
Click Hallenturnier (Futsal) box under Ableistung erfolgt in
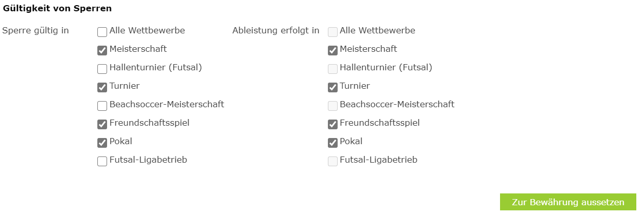(333, 69)
